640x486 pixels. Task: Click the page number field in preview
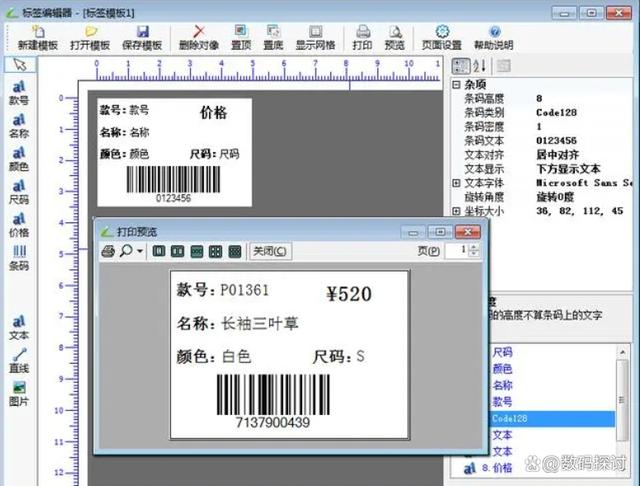pos(457,250)
